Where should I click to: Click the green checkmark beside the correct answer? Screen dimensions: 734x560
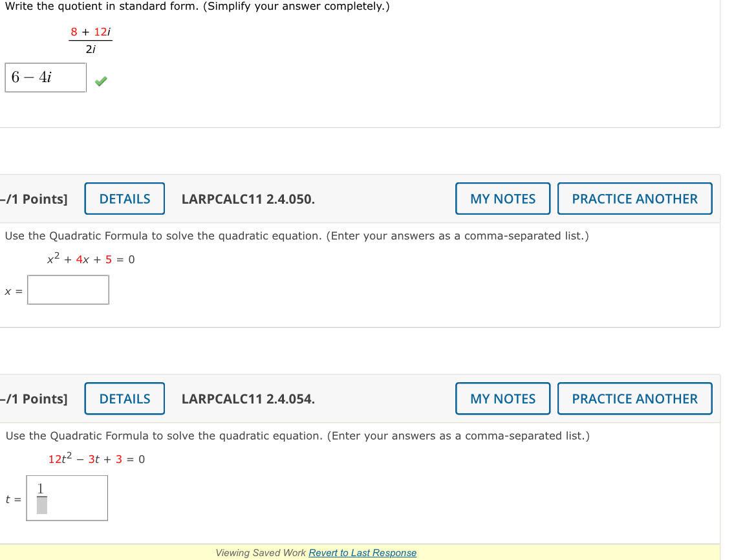101,80
